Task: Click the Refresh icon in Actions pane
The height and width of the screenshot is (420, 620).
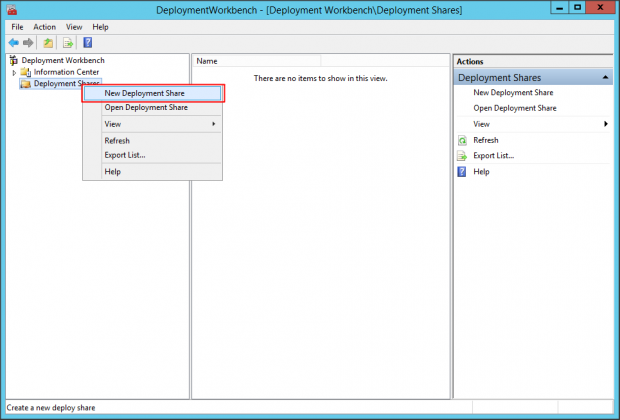Action: click(x=462, y=140)
